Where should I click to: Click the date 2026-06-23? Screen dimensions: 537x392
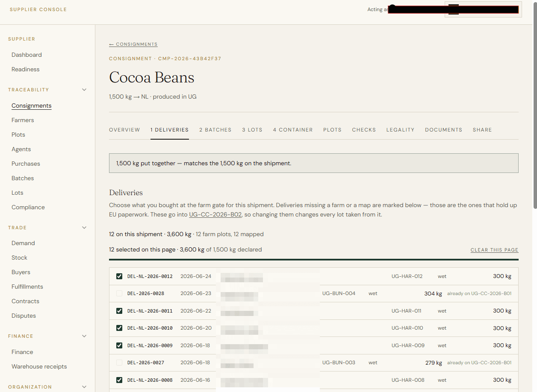[196, 293]
